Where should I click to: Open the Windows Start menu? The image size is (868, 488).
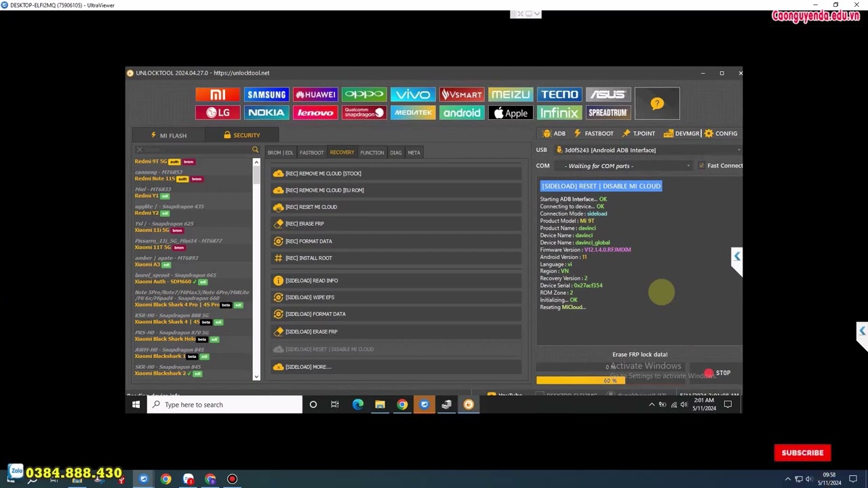point(136,405)
